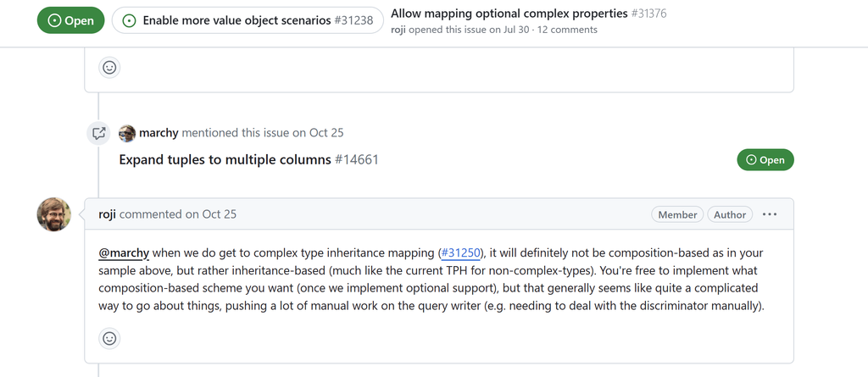Click marchy's small avatar image
The image size is (868, 377).
[x=127, y=133]
